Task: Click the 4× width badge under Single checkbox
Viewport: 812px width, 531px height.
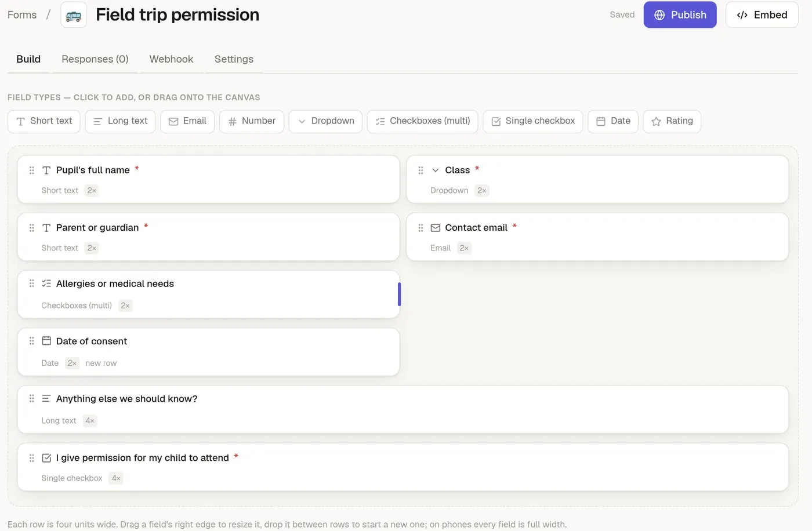Action: 116,478
